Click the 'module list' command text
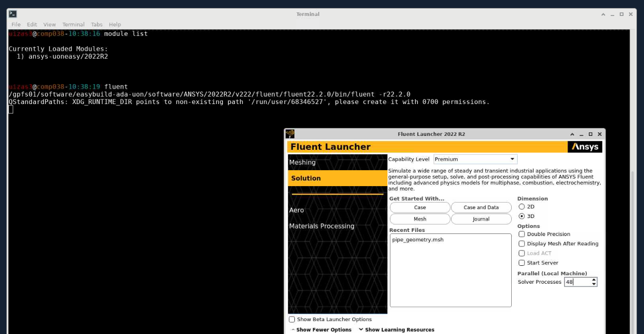Viewport: 644px width, 334px height. click(x=126, y=34)
